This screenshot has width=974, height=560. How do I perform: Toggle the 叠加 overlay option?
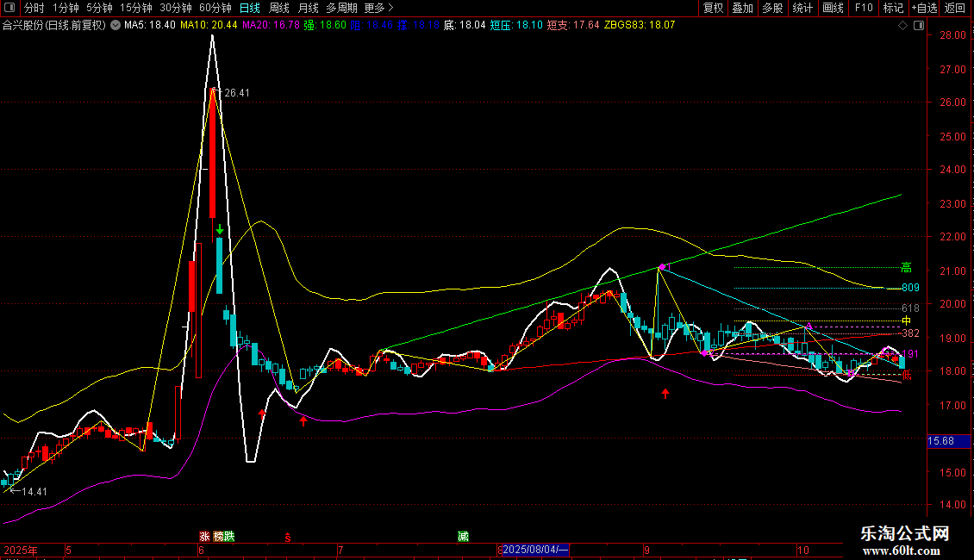click(x=742, y=9)
